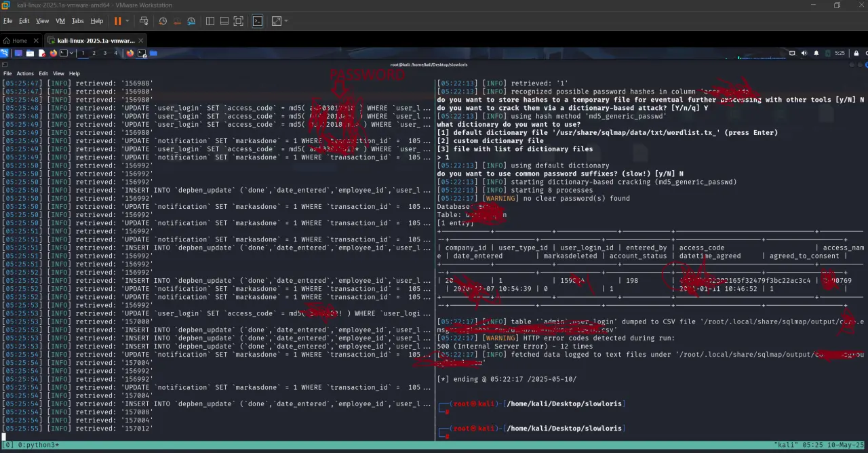Open the Kali applications menu dragon icon
Viewport: 868px width, 453px height.
(4, 53)
